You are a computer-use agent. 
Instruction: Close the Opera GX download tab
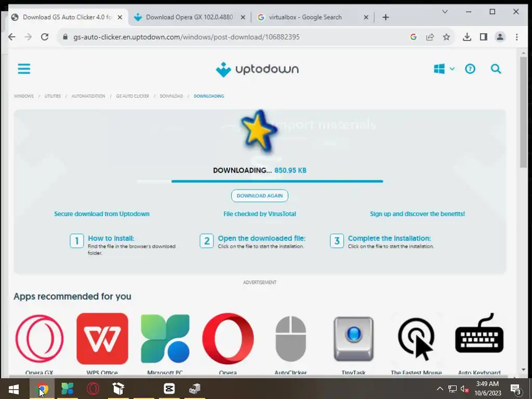243,17
